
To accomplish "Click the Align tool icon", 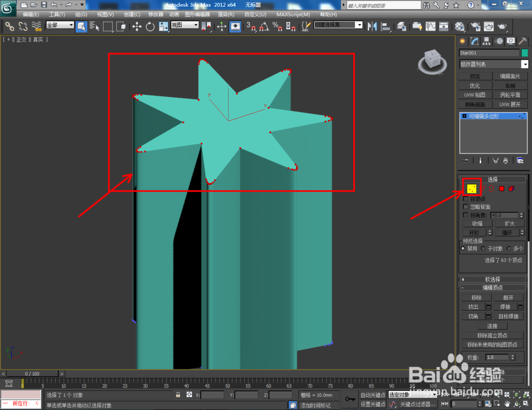I will [x=386, y=26].
